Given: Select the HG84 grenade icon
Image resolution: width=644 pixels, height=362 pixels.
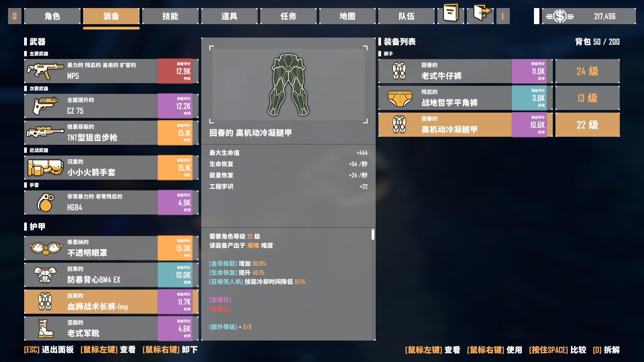Looking at the screenshot, I should [46, 202].
